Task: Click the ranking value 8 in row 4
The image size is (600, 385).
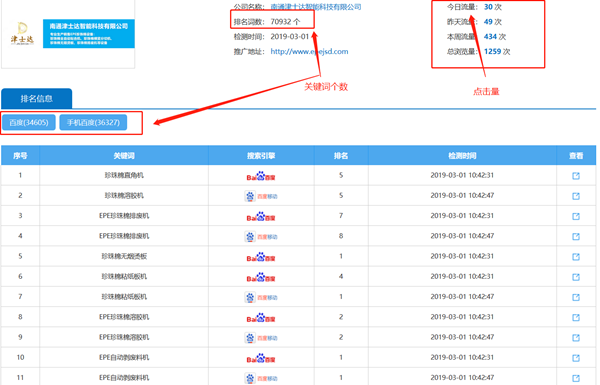Action: [341, 236]
